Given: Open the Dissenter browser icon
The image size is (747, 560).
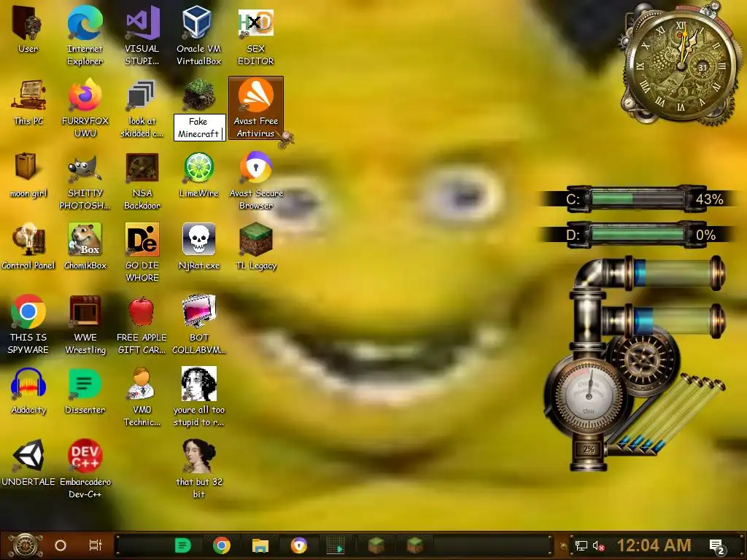Looking at the screenshot, I should (85, 384).
